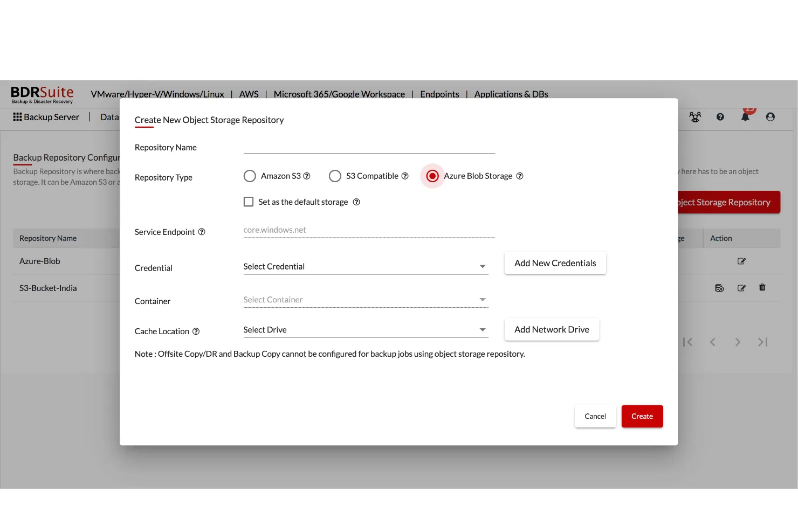
Task: Open the user profile icon
Action: click(771, 117)
